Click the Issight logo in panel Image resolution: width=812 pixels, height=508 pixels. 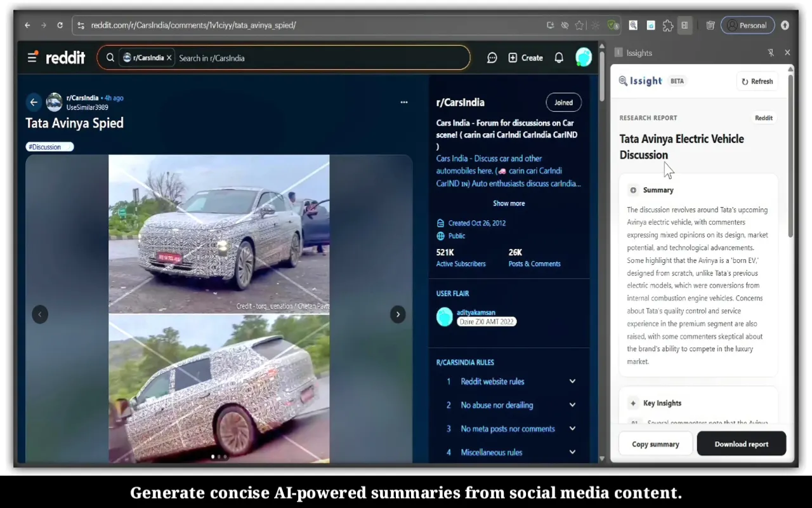[640, 81]
